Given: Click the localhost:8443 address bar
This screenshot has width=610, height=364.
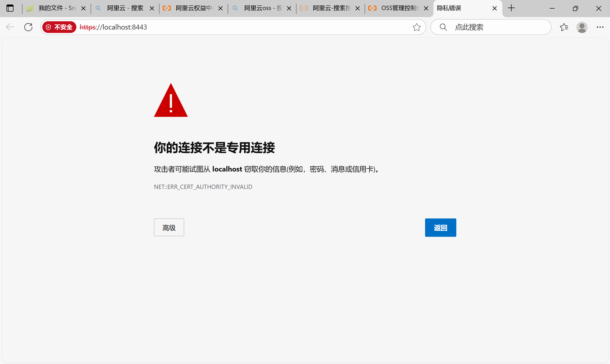Looking at the screenshot, I should tap(221, 27).
